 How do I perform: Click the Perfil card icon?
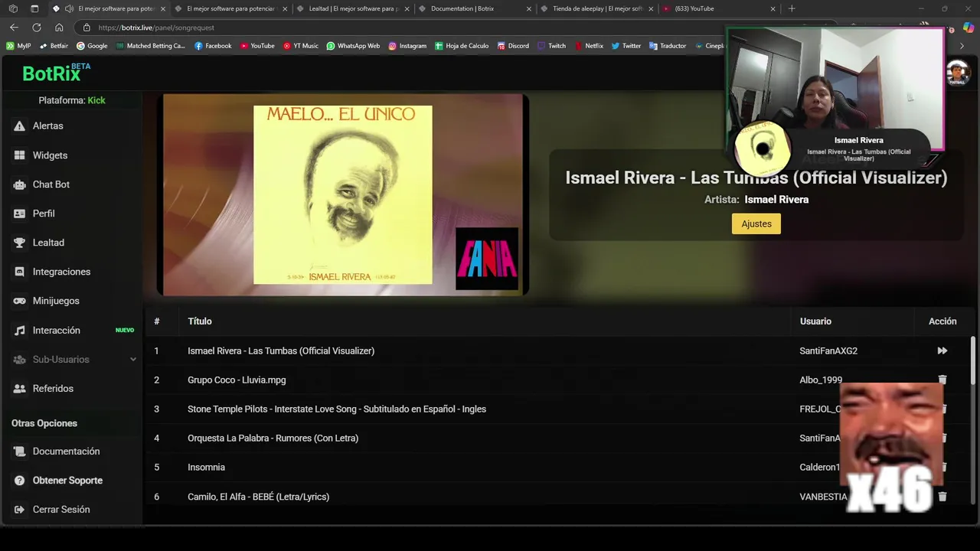pyautogui.click(x=19, y=214)
